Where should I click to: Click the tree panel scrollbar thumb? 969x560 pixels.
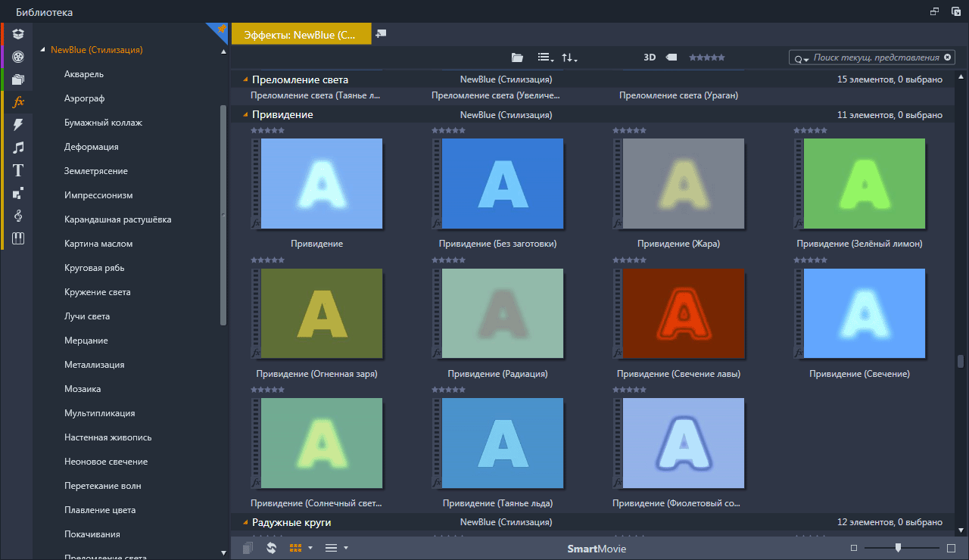pyautogui.click(x=223, y=215)
